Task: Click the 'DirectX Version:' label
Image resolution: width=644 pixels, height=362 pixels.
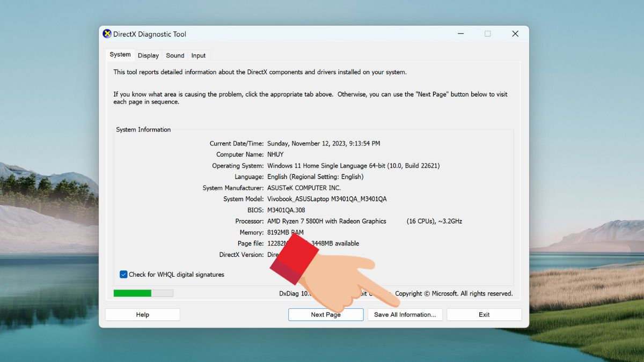Action: [241, 255]
